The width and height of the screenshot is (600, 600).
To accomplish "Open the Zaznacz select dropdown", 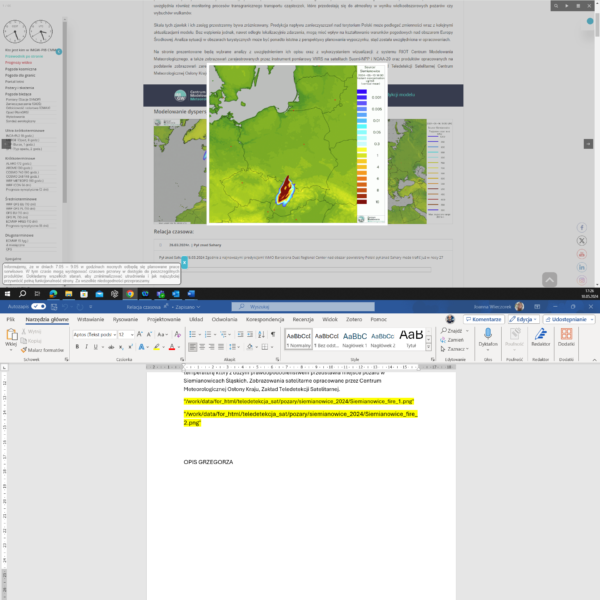I will 455,349.
